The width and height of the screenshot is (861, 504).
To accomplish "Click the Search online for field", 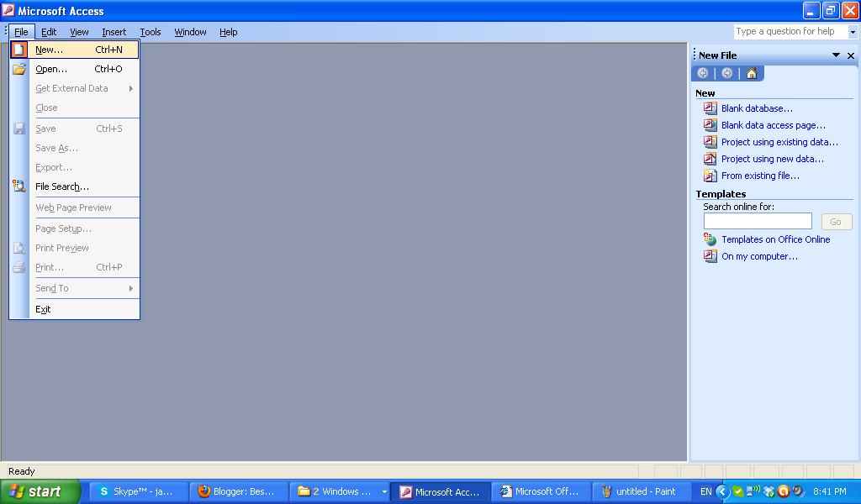I will tap(757, 220).
